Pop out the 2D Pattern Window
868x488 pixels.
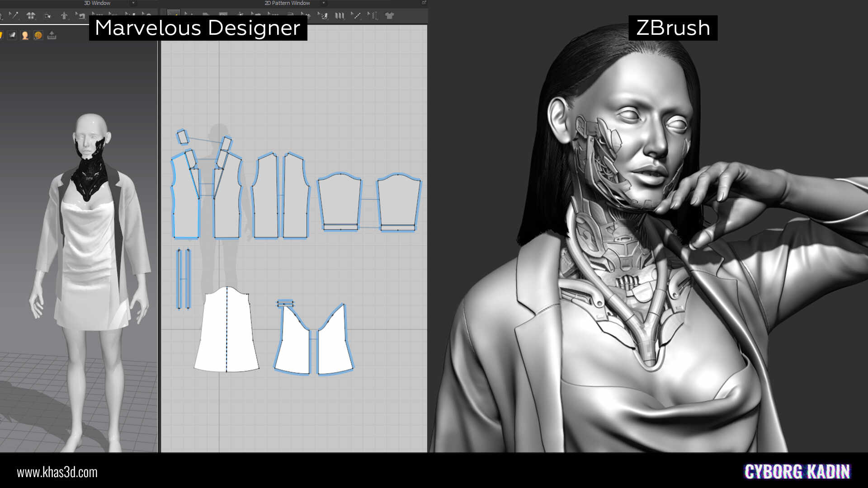[x=424, y=3]
